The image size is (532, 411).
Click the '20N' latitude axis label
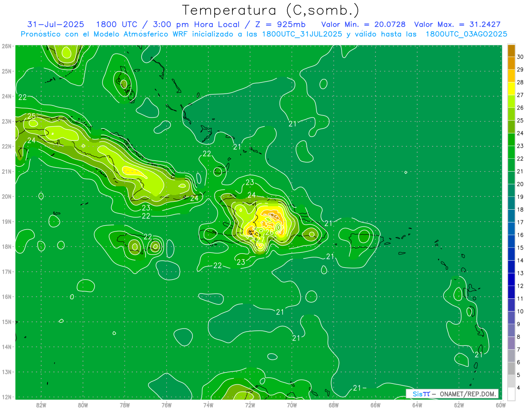point(7,196)
